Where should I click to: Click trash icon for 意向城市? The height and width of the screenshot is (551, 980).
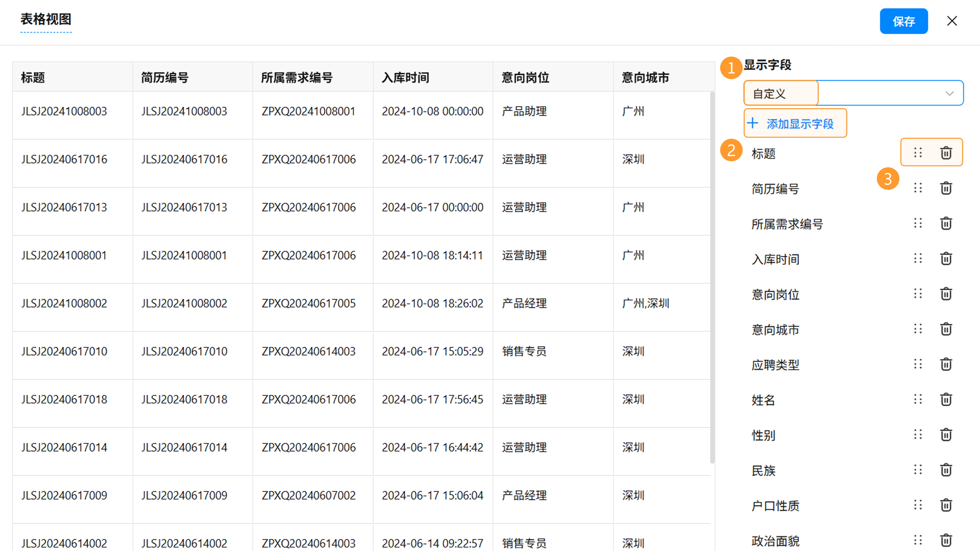pyautogui.click(x=946, y=329)
